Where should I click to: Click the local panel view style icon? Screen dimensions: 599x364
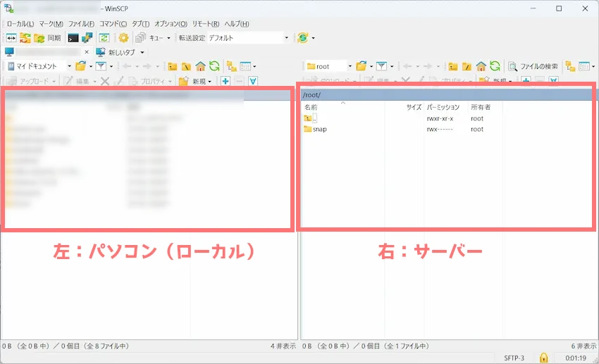[x=245, y=66]
